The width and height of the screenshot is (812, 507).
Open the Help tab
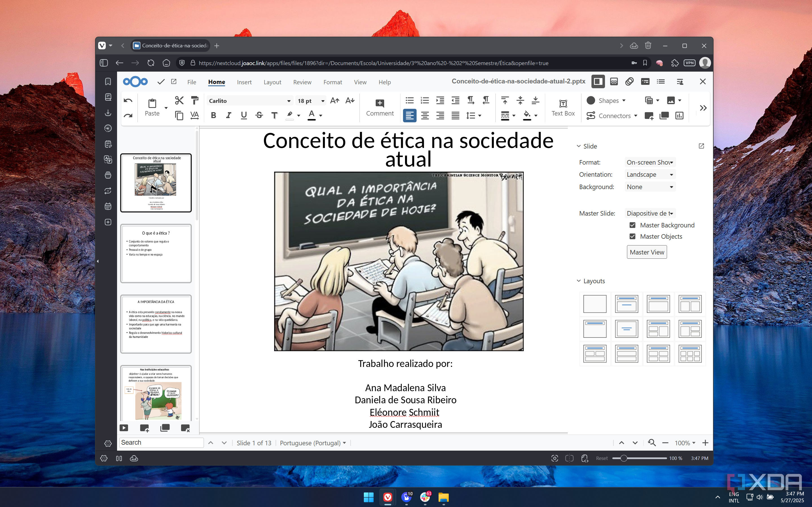pyautogui.click(x=384, y=82)
